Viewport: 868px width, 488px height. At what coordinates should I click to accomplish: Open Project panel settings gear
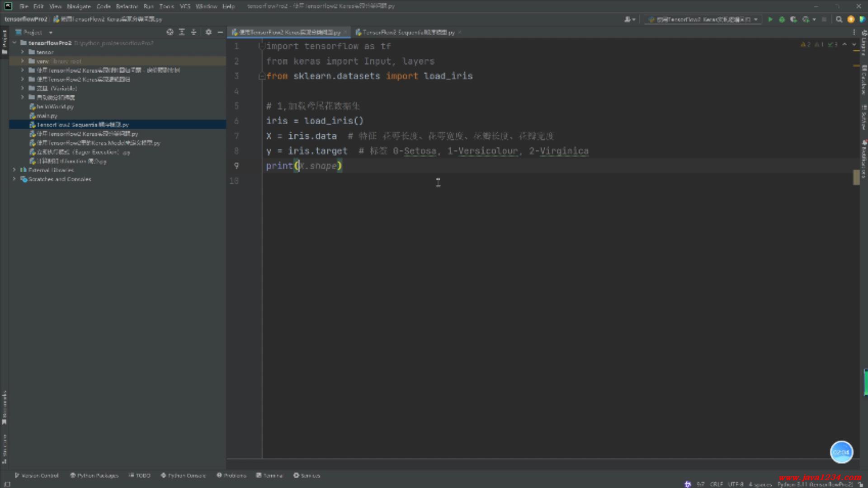pos(208,32)
